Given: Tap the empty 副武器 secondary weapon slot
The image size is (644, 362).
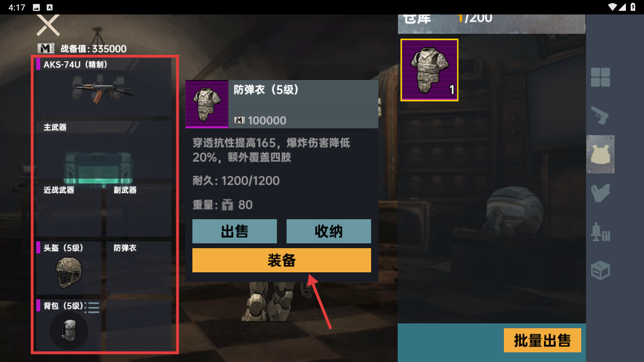Looking at the screenshot, I should click(139, 210).
